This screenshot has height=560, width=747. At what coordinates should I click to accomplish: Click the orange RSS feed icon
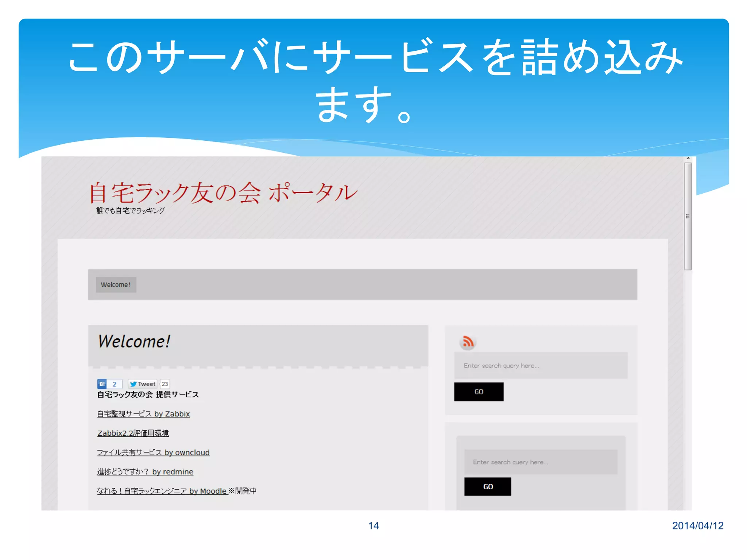[x=468, y=342]
